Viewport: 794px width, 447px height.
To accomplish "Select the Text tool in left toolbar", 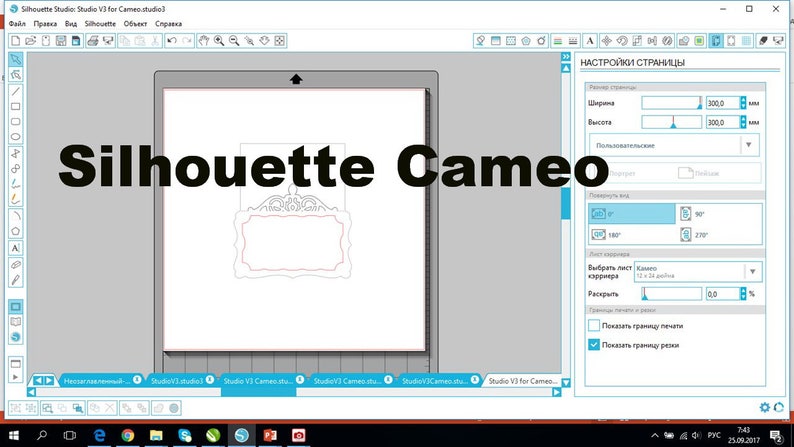I will (x=16, y=248).
